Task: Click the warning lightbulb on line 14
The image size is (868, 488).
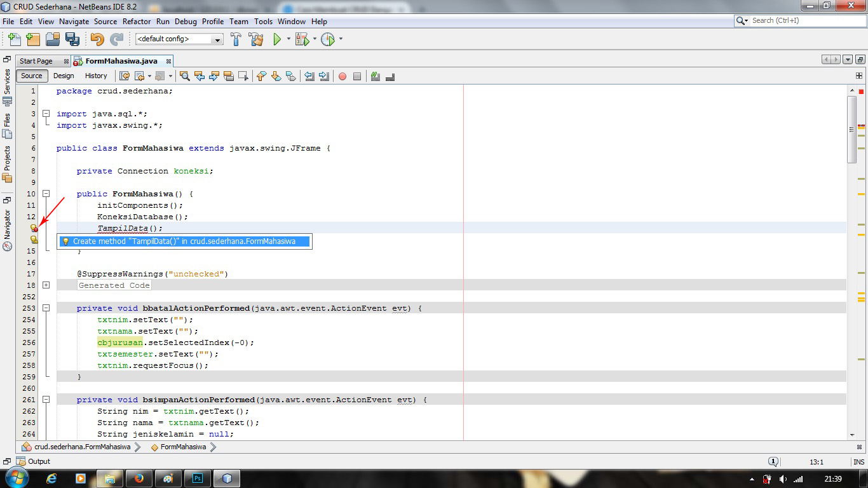Action: (x=34, y=240)
